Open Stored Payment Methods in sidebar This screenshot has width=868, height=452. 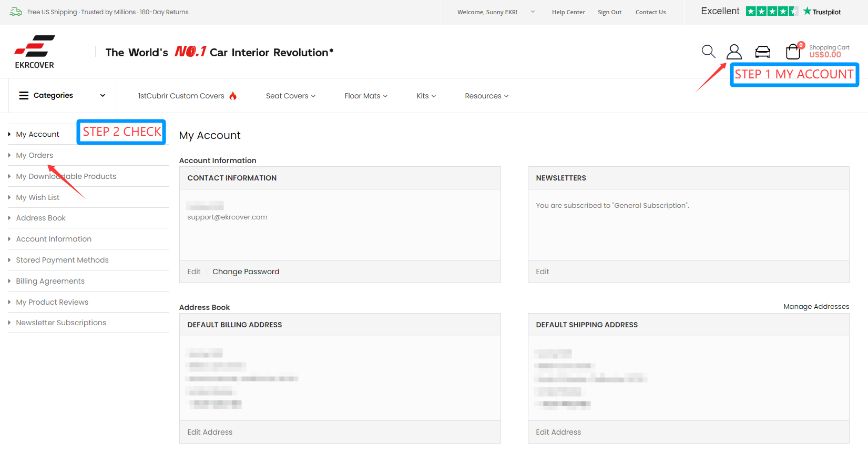coord(62,260)
